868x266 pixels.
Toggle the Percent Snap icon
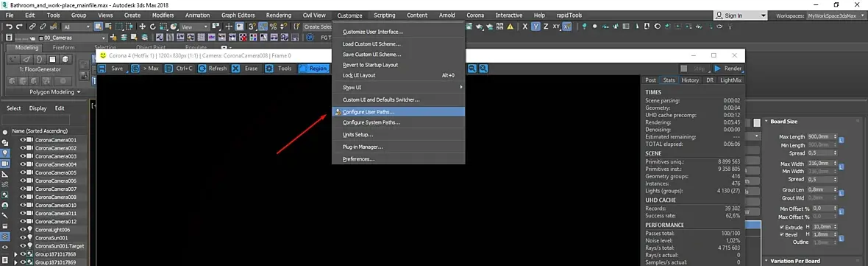(x=274, y=27)
